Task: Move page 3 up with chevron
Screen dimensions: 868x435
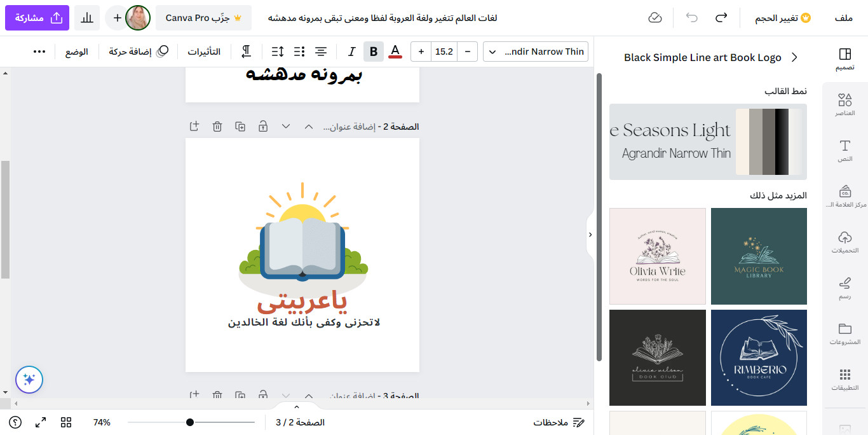Action: pyautogui.click(x=309, y=395)
